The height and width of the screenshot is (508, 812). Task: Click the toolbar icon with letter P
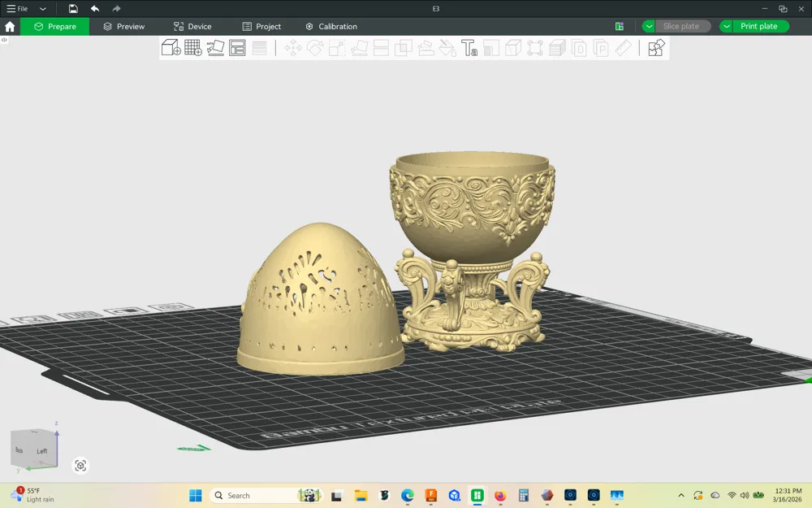coord(601,48)
